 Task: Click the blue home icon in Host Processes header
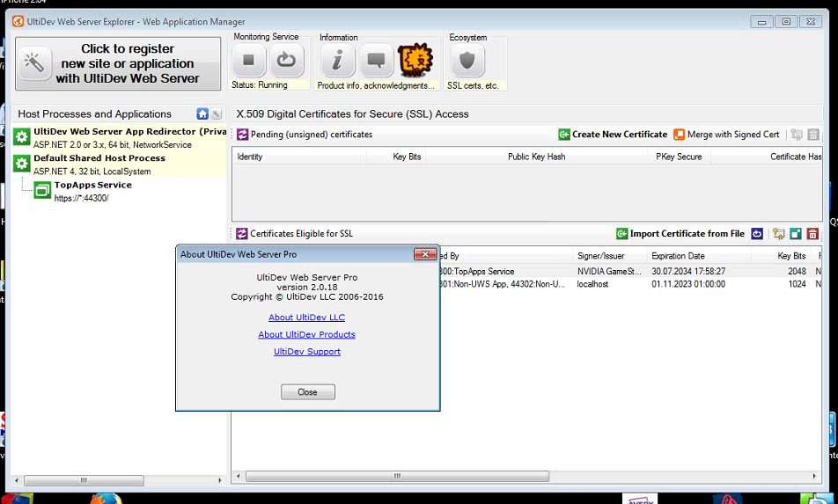tap(202, 113)
